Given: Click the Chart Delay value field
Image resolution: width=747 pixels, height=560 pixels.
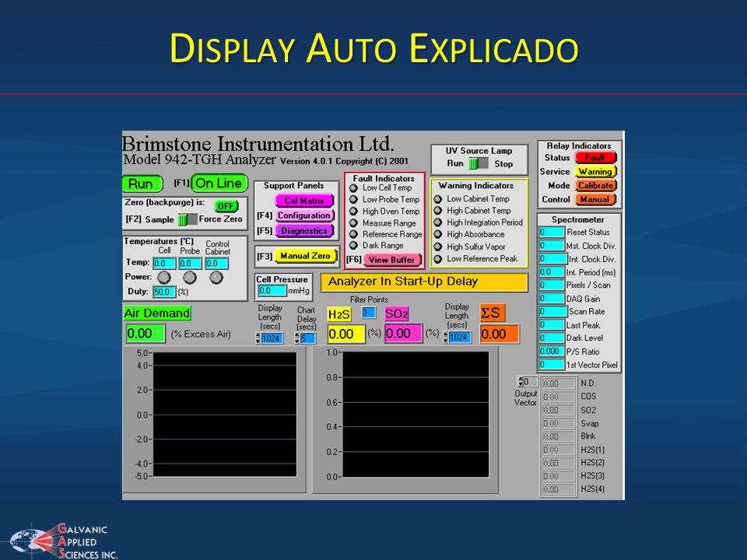Looking at the screenshot, I should 308,338.
